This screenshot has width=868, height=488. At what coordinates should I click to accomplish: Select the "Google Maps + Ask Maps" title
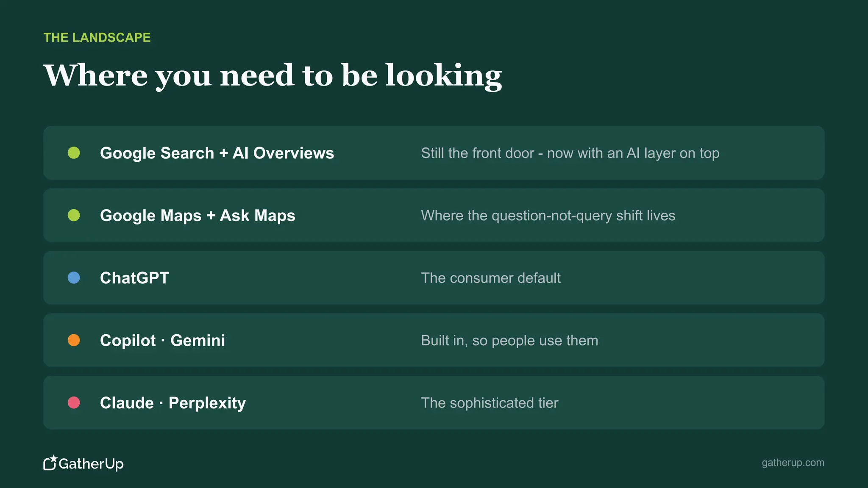point(198,216)
